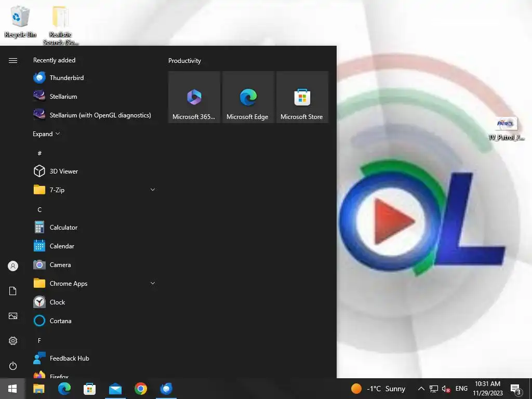Click the muted volume tray icon
Viewport: 532px width, 399px height.
click(x=446, y=389)
